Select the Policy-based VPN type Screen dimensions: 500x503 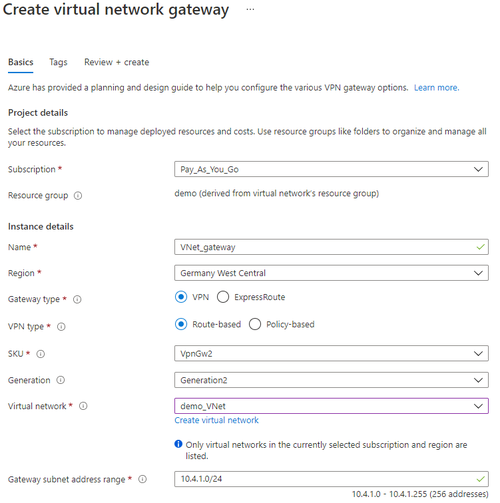tap(255, 324)
